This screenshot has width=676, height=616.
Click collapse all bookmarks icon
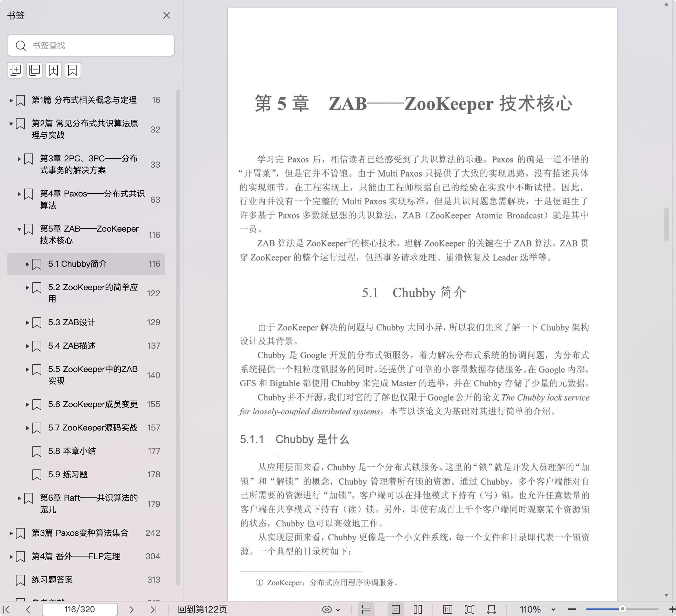point(34,70)
